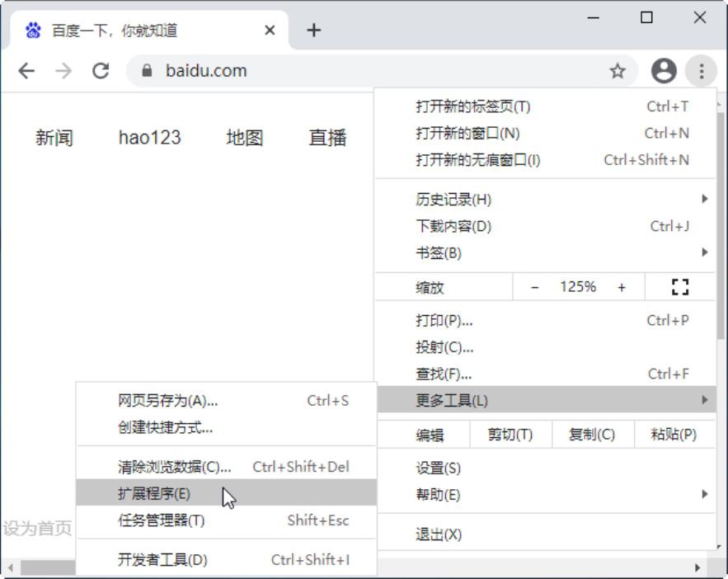Expand the 更多工具(L) submenu
The width and height of the screenshot is (728, 579).
point(545,400)
